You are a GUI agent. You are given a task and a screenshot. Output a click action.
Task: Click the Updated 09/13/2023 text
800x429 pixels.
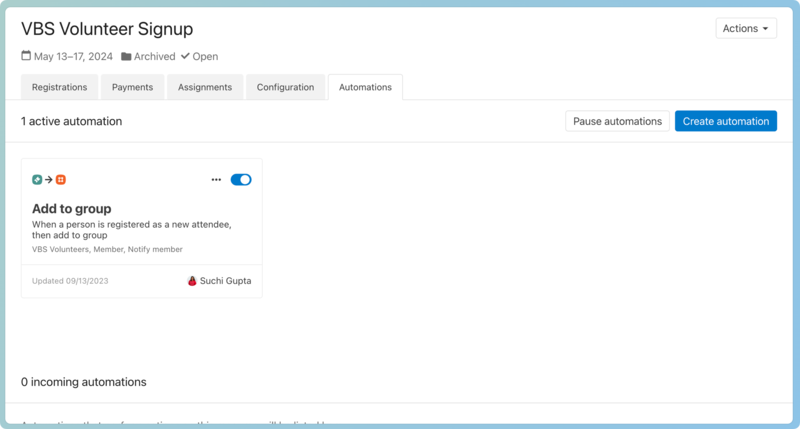click(x=70, y=281)
